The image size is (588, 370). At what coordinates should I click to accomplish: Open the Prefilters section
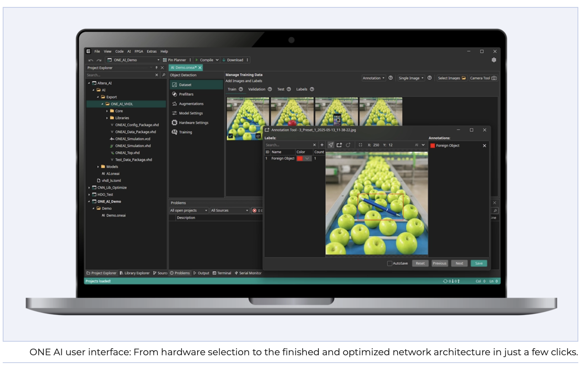click(x=186, y=94)
